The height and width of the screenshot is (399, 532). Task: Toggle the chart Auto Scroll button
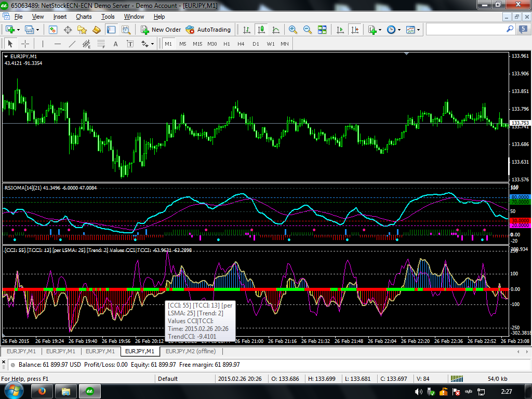click(x=340, y=30)
